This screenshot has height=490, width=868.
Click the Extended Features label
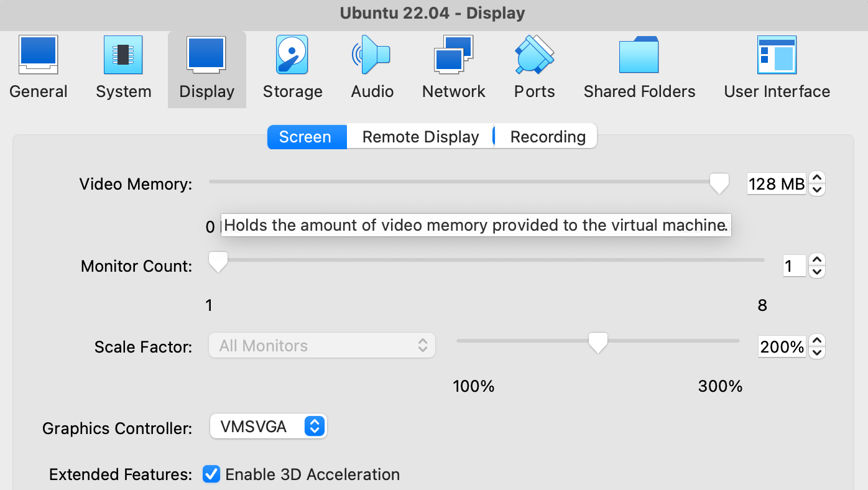[x=121, y=474]
